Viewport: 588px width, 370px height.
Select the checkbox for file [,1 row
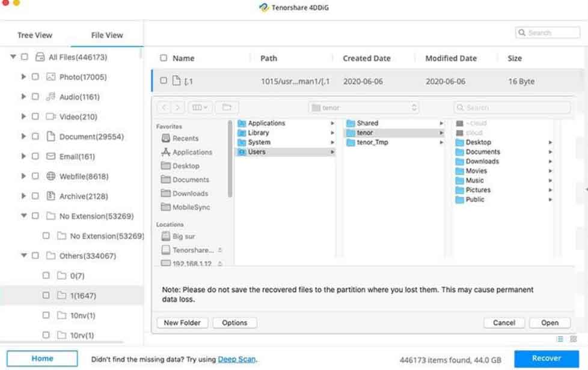pos(164,81)
